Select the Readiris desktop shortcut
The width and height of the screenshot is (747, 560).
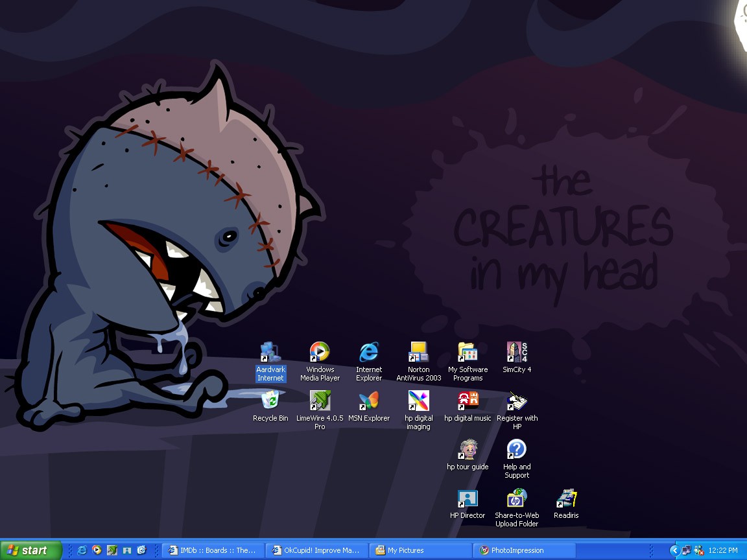(x=566, y=504)
